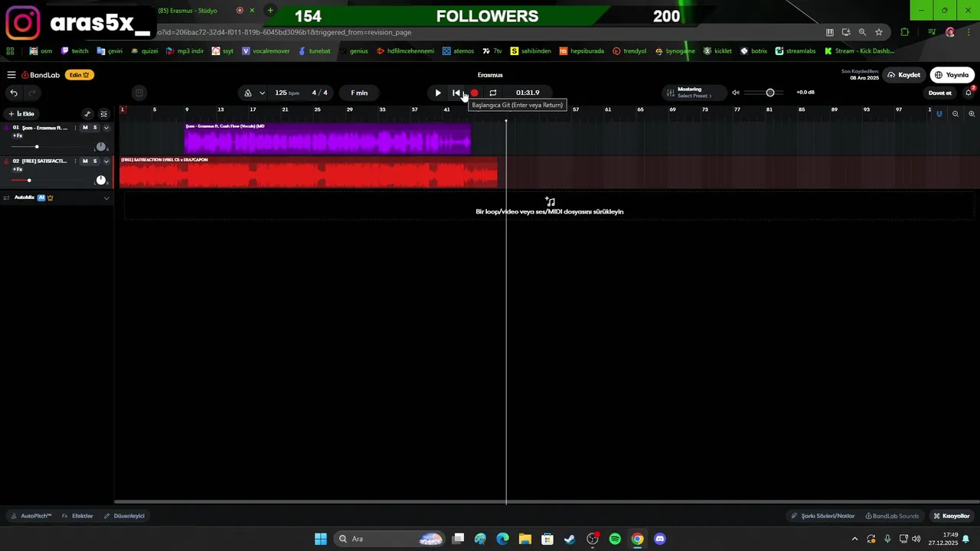The height and width of the screenshot is (551, 980).
Task: Redo the last action
Action: (32, 93)
